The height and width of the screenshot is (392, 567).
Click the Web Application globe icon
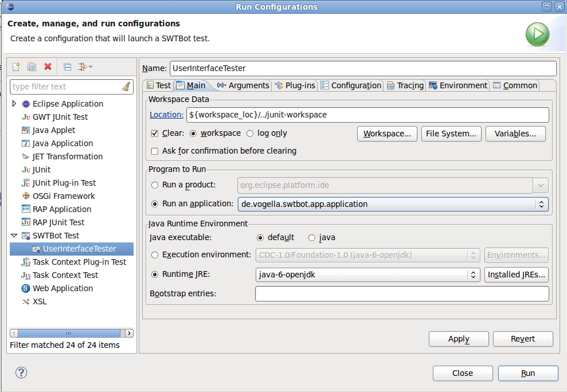tap(26, 288)
